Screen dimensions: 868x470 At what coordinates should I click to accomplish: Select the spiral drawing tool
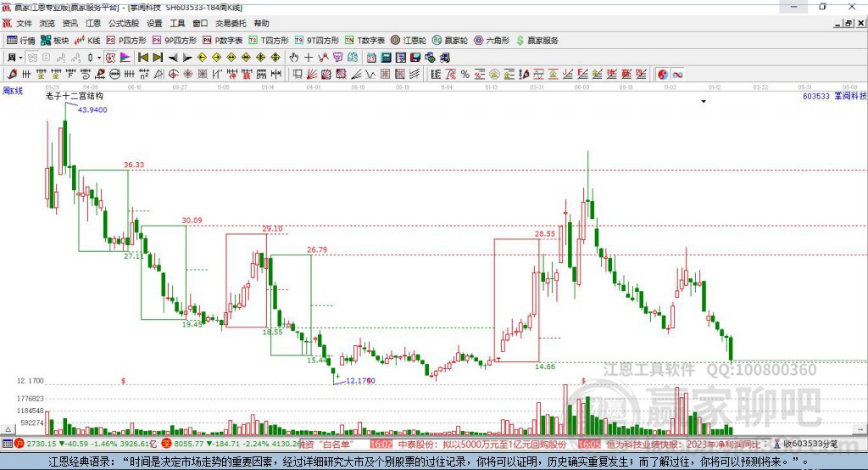tap(86, 75)
